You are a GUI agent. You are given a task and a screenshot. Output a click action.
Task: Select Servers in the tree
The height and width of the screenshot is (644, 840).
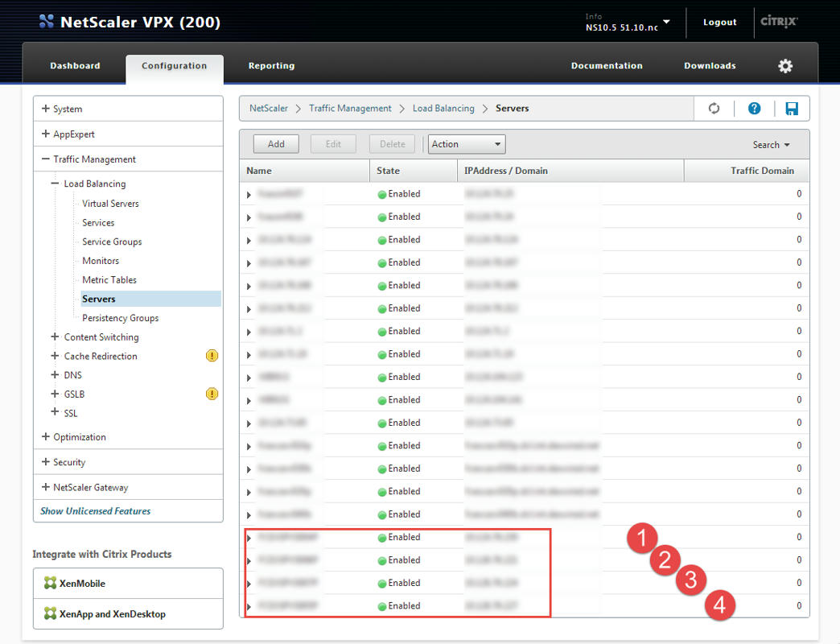click(x=150, y=299)
